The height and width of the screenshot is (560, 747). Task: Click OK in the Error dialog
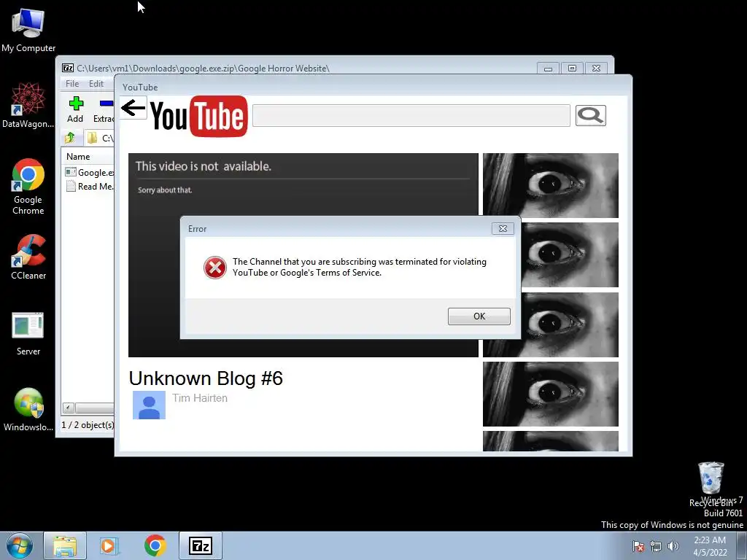479,316
